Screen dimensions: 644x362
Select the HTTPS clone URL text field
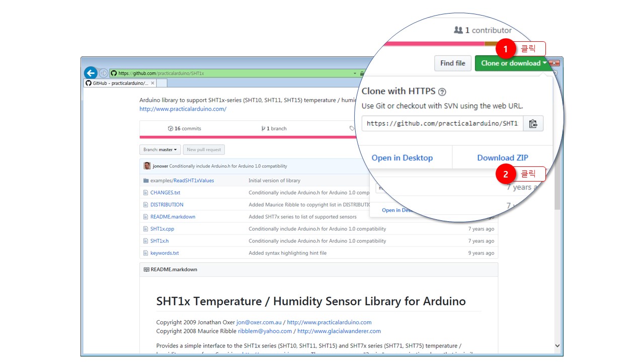(442, 124)
